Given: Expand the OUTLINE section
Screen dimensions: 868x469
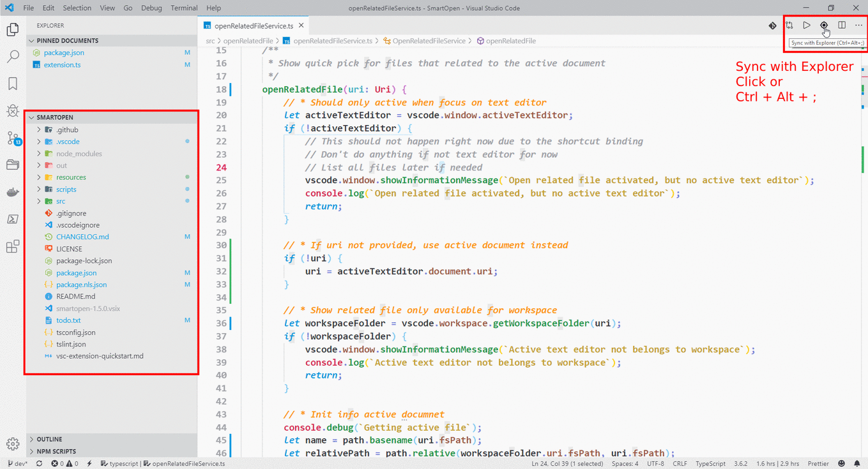Looking at the screenshot, I should tap(112, 439).
